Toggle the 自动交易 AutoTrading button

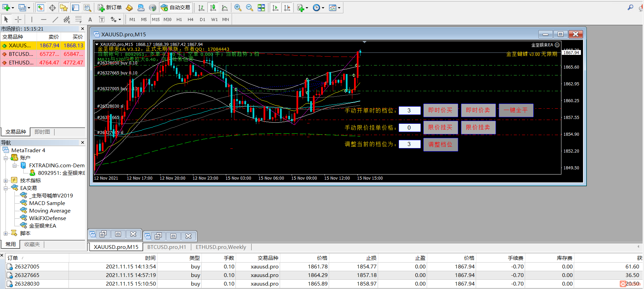pos(175,8)
